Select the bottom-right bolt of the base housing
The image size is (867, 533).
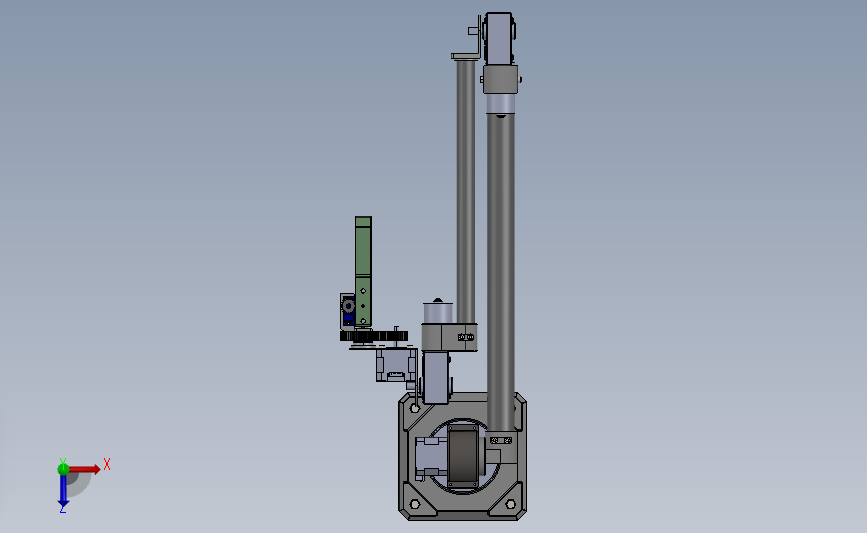coord(510,504)
